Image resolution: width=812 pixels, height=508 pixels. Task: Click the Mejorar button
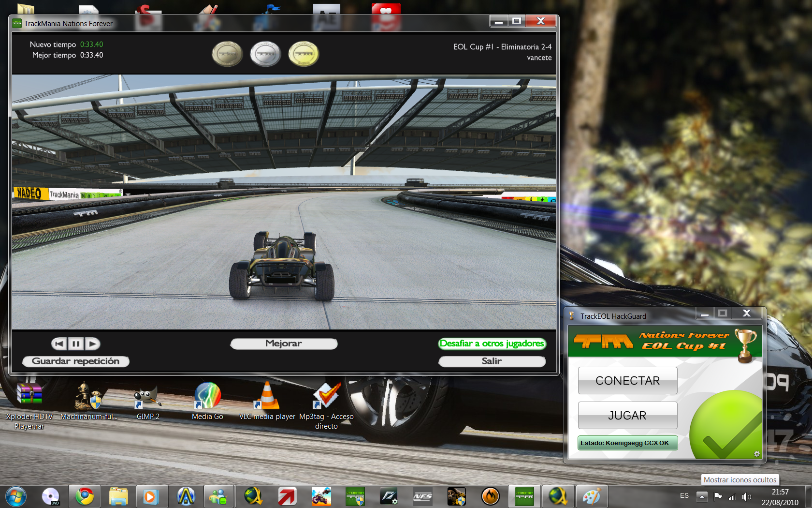tap(284, 344)
